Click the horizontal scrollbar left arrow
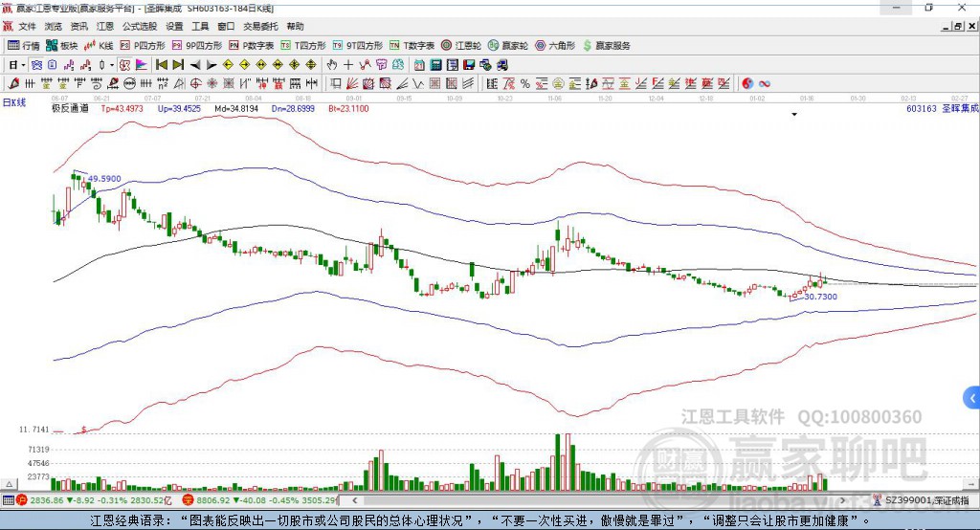Image resolution: width=980 pixels, height=530 pixels. tap(354, 500)
